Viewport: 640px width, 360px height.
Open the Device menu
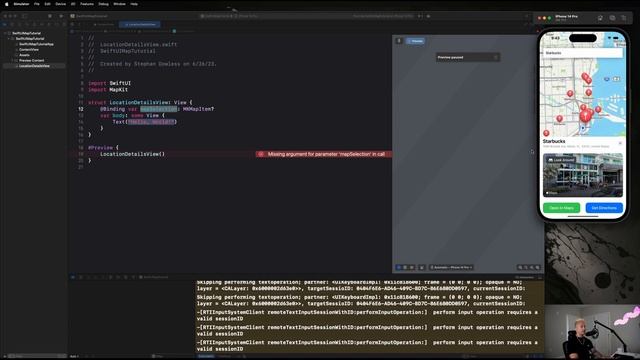pyautogui.click(x=60, y=4)
